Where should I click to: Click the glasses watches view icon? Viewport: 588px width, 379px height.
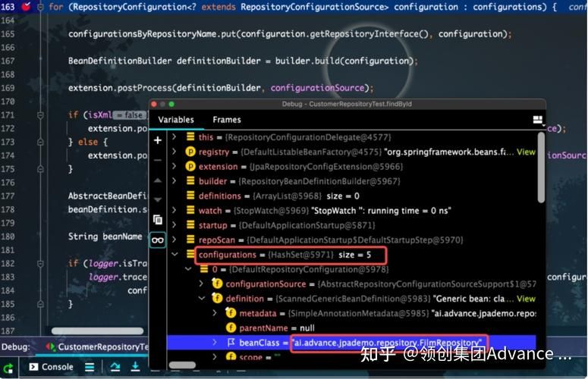pos(158,240)
